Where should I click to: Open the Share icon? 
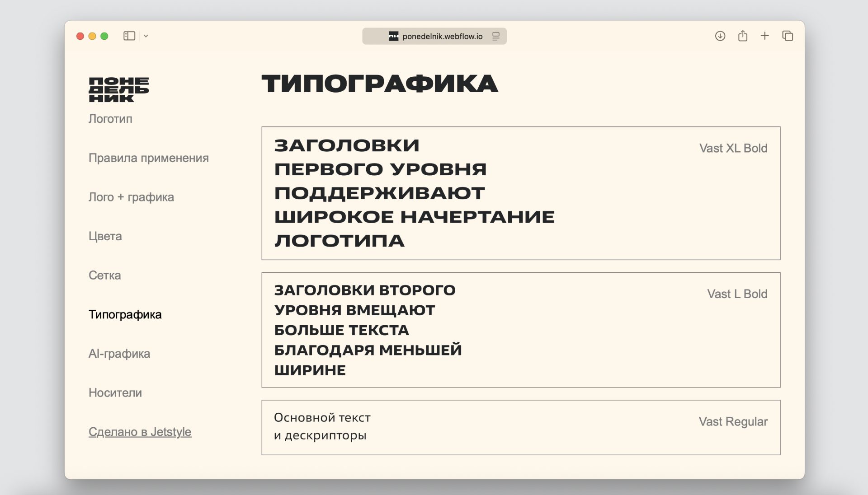point(743,36)
